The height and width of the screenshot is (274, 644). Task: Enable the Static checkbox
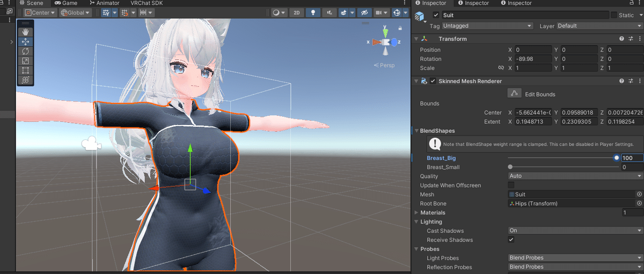click(x=614, y=15)
